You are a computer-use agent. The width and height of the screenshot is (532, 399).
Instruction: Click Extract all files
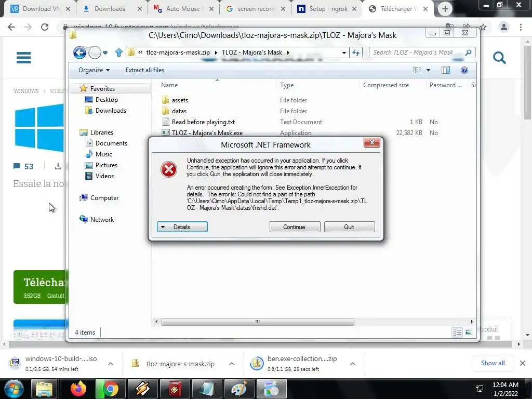pos(145,70)
